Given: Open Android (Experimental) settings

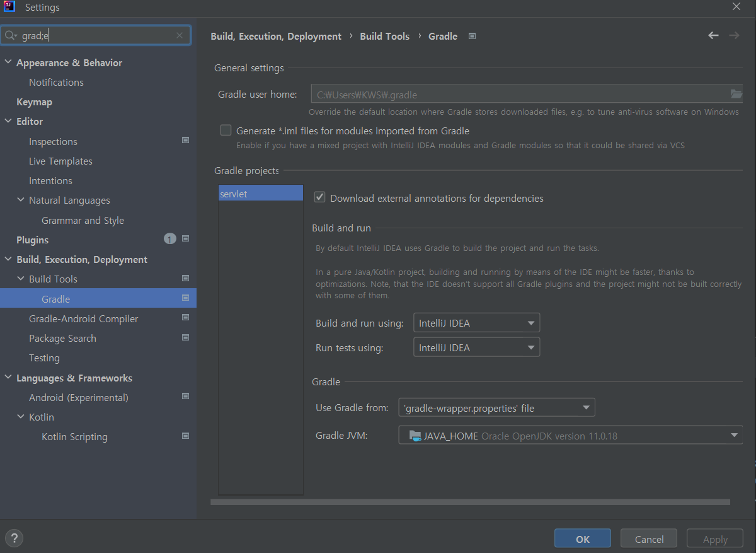Looking at the screenshot, I should 78,397.
